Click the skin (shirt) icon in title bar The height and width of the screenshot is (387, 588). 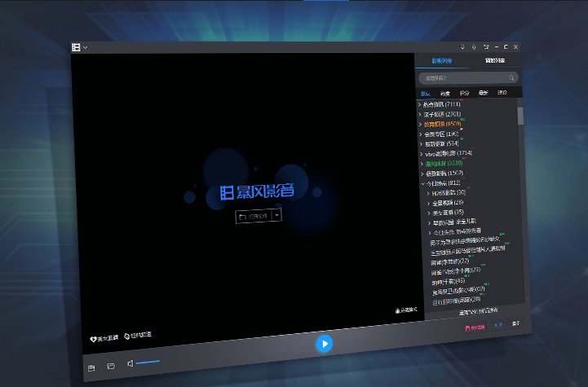pyautogui.click(x=486, y=46)
